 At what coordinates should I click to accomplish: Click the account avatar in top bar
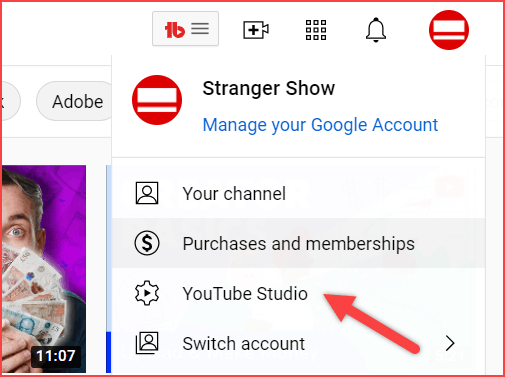point(449,30)
